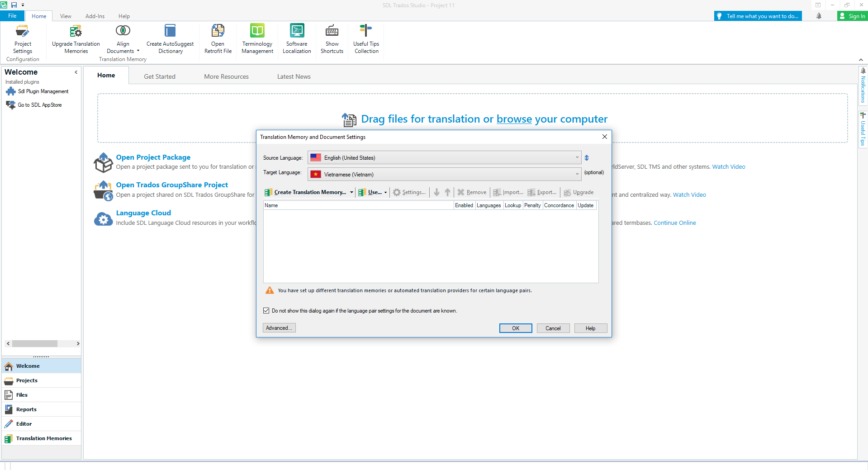
Task: Click the notifications bell icon
Action: [819, 16]
